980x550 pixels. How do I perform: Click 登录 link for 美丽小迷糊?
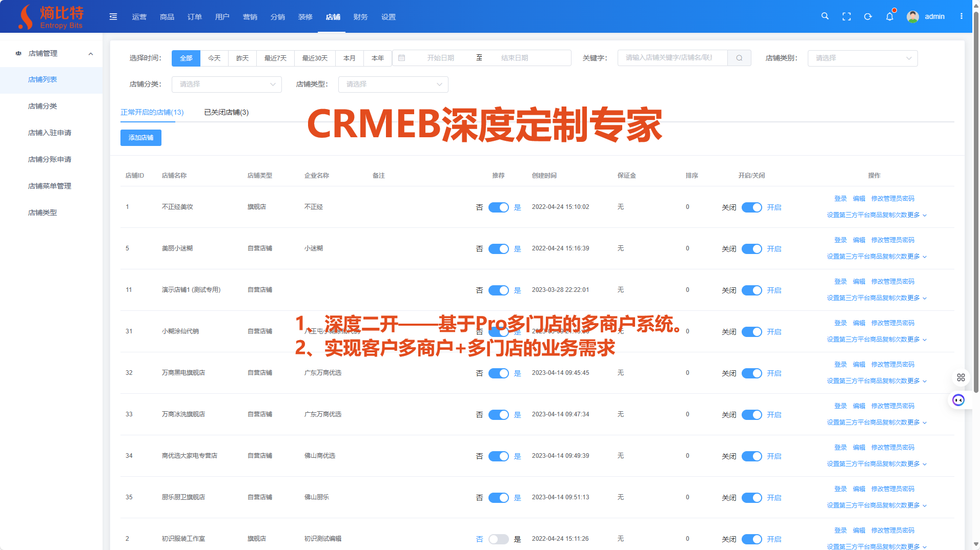tap(841, 240)
